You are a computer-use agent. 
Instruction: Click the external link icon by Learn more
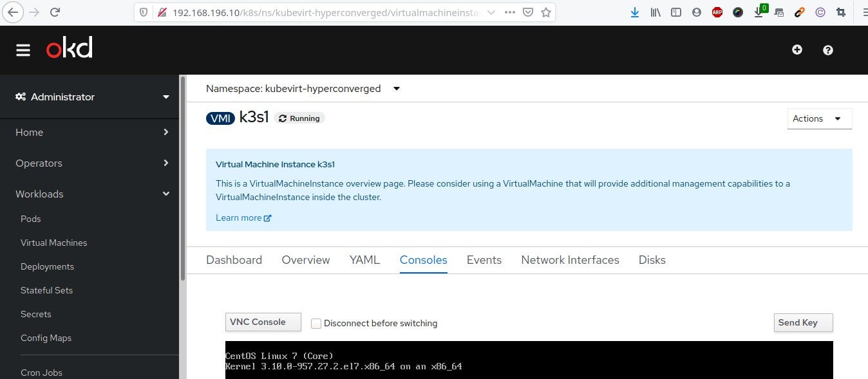coord(268,218)
